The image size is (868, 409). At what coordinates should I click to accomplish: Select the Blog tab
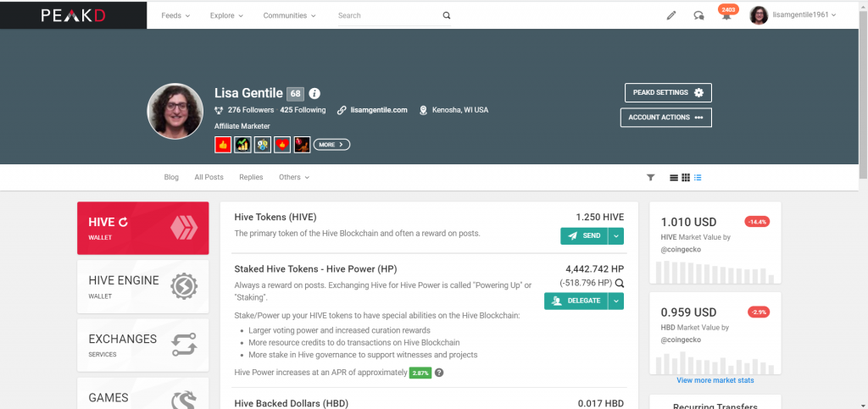click(x=171, y=178)
